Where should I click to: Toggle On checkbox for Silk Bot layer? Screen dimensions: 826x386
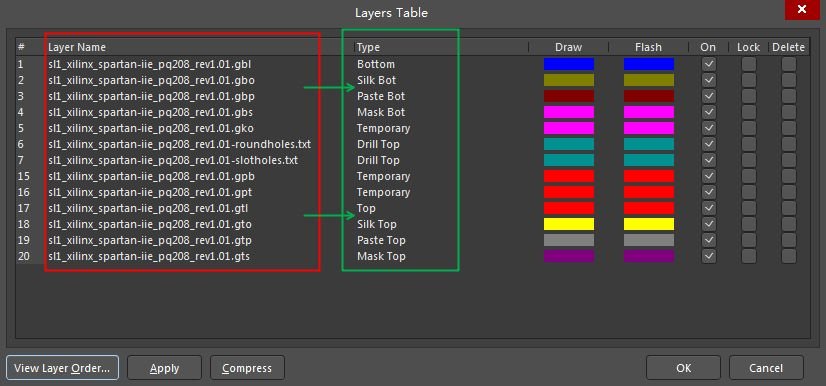tap(709, 80)
